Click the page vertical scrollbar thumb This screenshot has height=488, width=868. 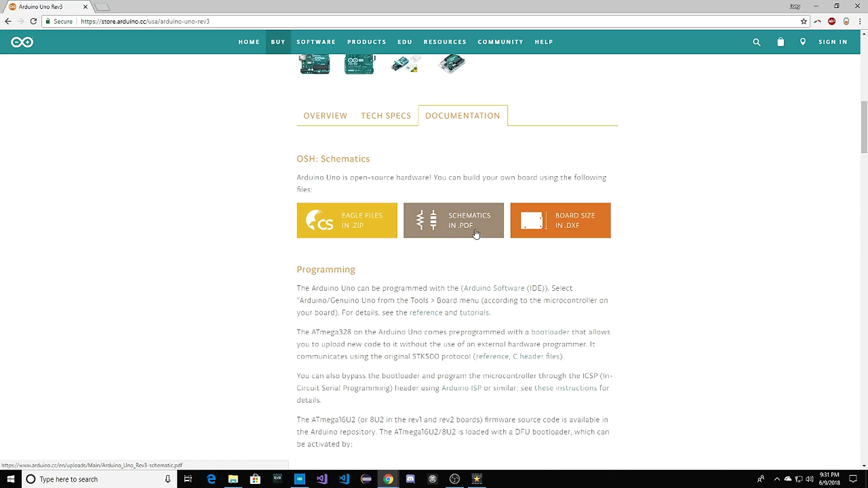tap(864, 127)
